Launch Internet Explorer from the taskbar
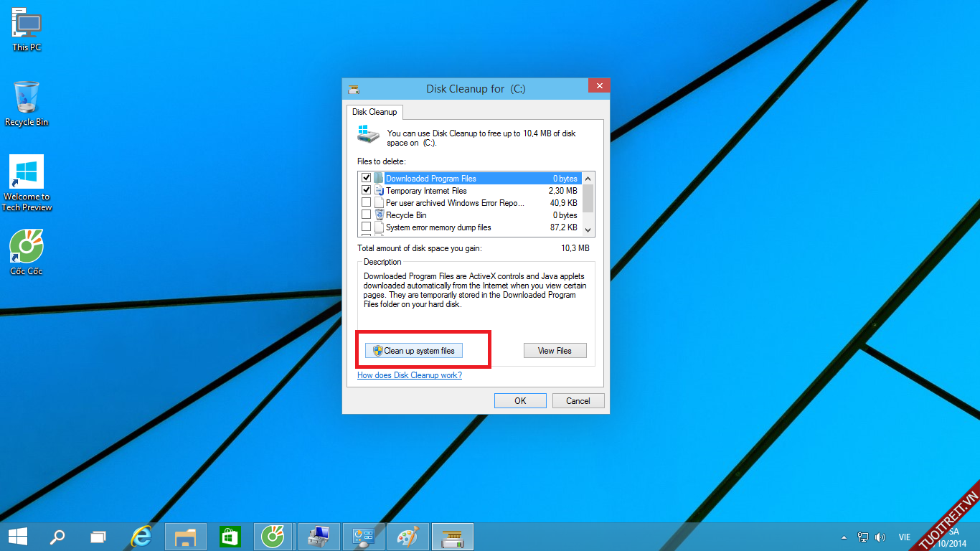The height and width of the screenshot is (551, 980). (142, 537)
